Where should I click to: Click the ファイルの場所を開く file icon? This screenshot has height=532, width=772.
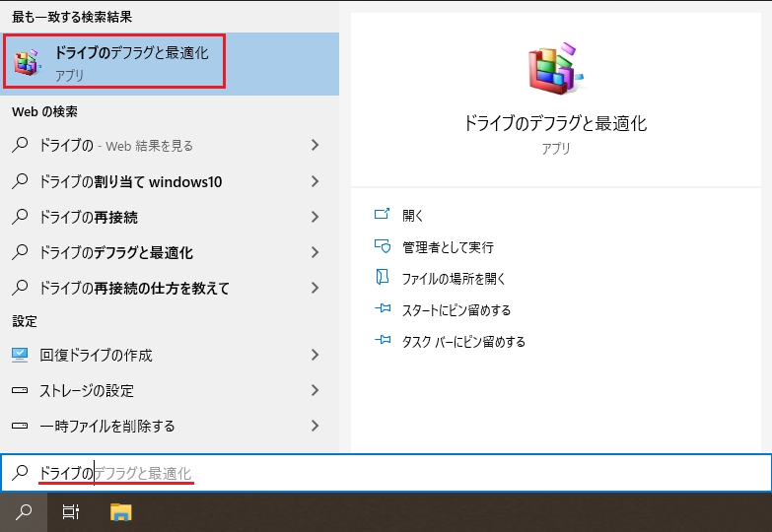[x=383, y=278]
